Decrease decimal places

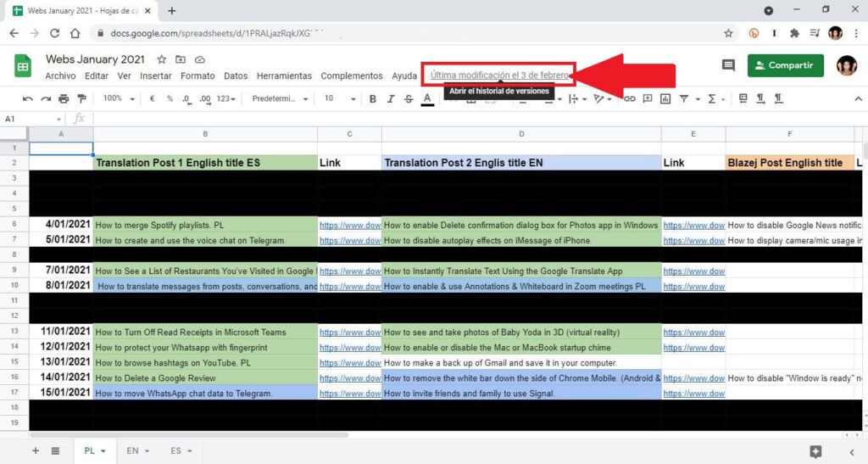[x=186, y=99]
